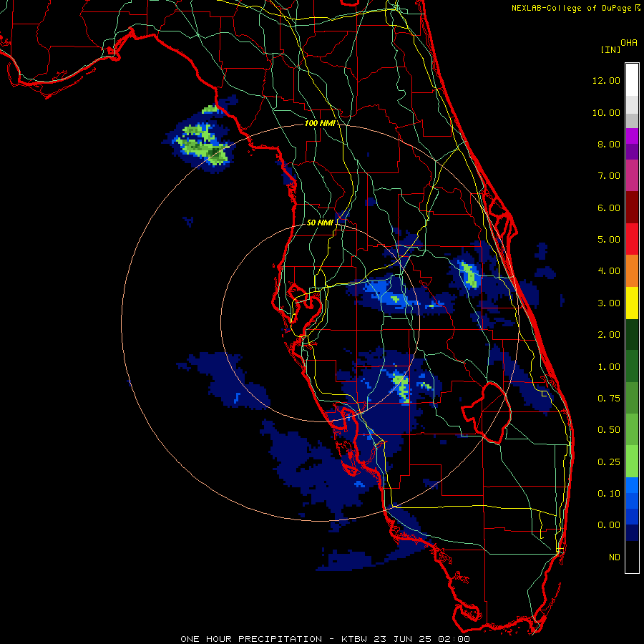Select the 7.00 legend value
Viewport: 644px width, 644px height.
click(609, 176)
